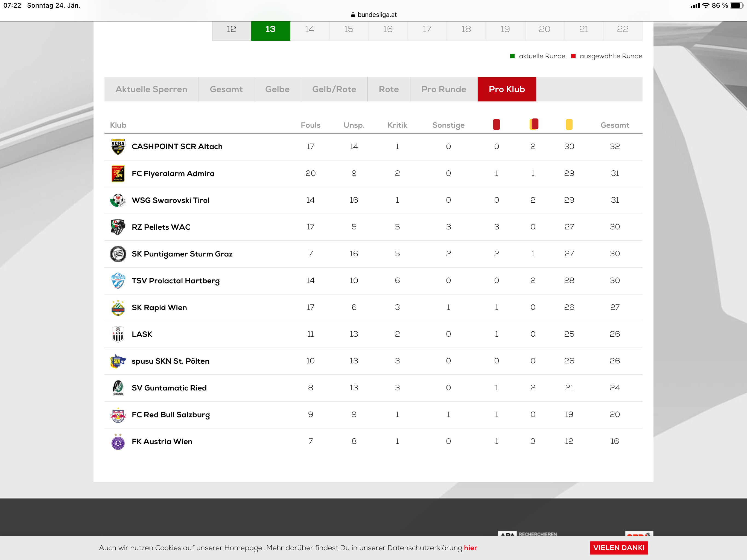Image resolution: width=747 pixels, height=560 pixels.
Task: Open SK Rapid Wien club name
Action: pos(159,308)
